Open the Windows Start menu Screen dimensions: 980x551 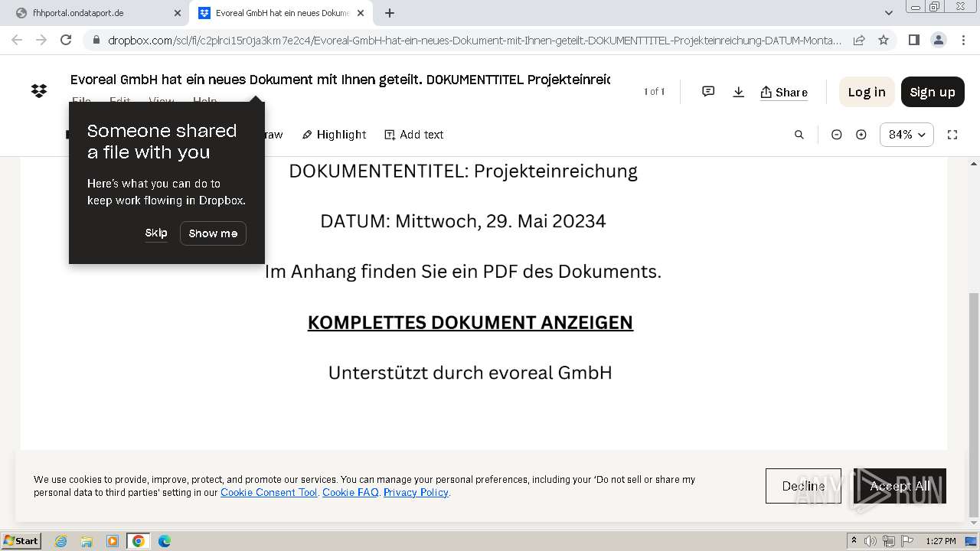(21, 541)
